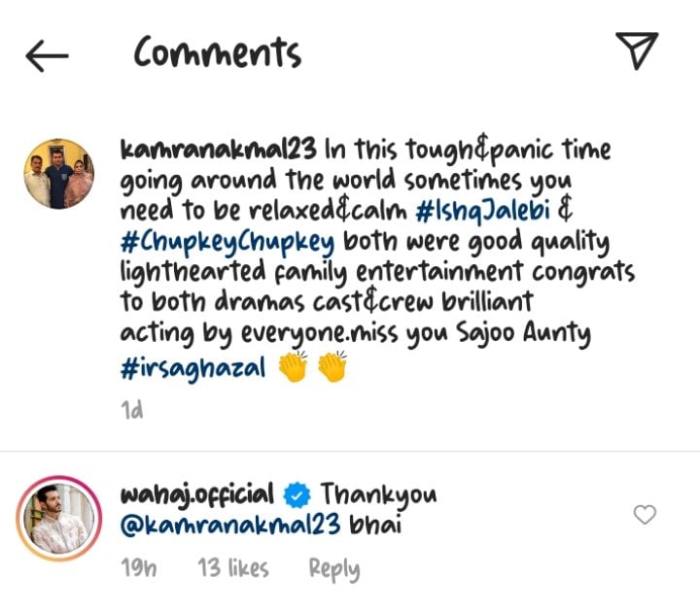View wahaj.official's story from the ringed avatar
This screenshot has height=612, width=700.
tap(59, 519)
